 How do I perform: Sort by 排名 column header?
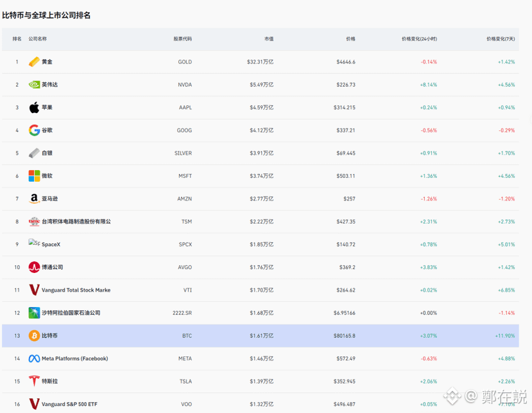[x=17, y=39]
